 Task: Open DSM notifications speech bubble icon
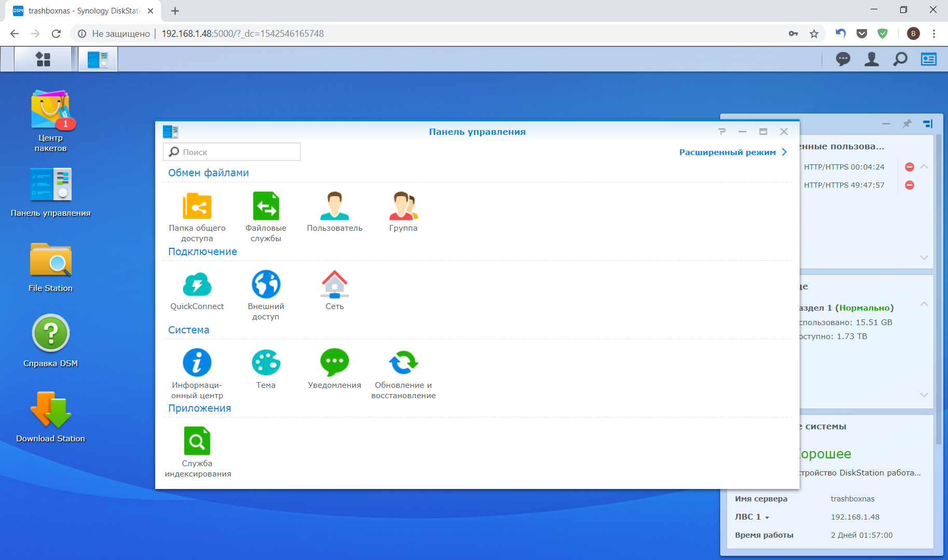(x=843, y=59)
